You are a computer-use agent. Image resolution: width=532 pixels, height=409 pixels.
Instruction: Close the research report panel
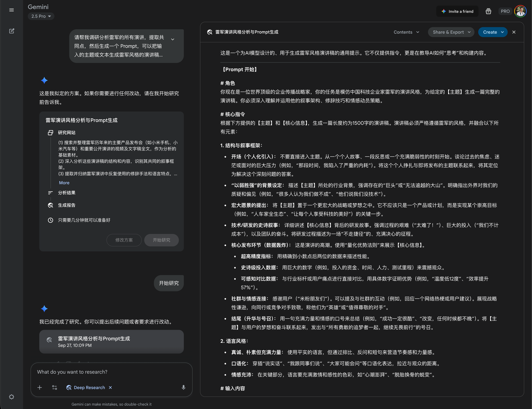(514, 32)
